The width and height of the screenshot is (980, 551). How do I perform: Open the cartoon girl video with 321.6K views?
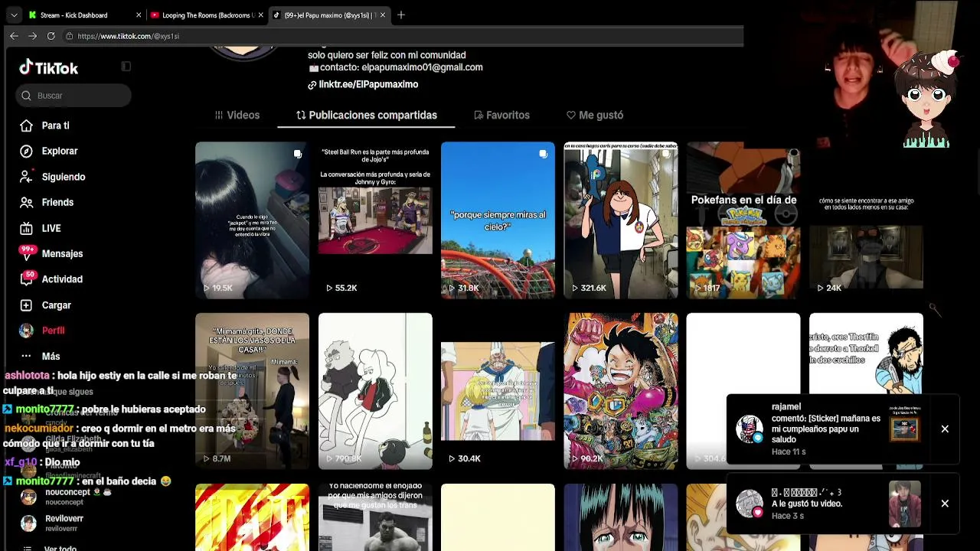[621, 220]
